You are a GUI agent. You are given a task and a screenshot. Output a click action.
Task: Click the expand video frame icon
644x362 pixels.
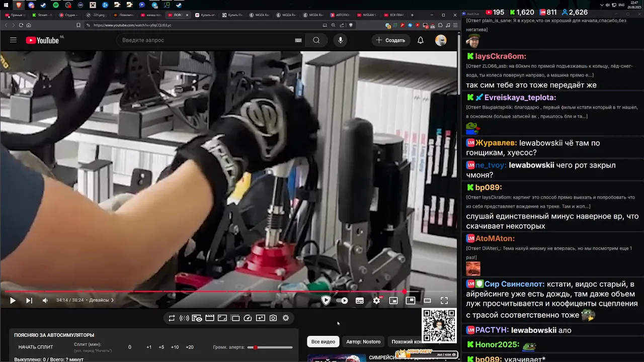coord(222,318)
